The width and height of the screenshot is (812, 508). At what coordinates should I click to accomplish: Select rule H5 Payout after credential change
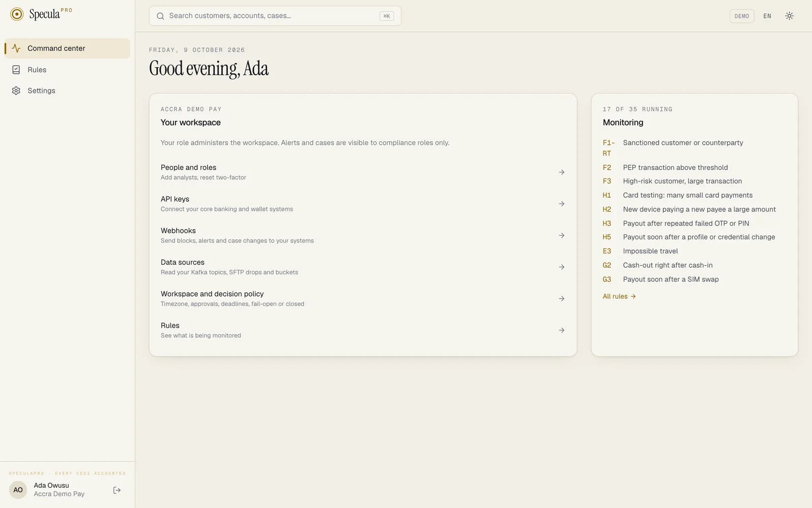(x=694, y=237)
